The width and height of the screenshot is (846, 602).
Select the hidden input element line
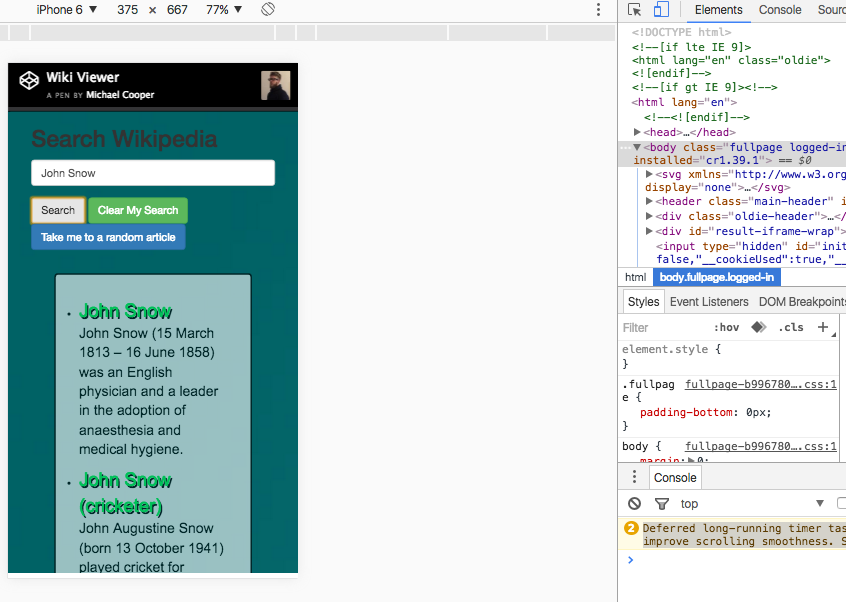click(x=750, y=252)
